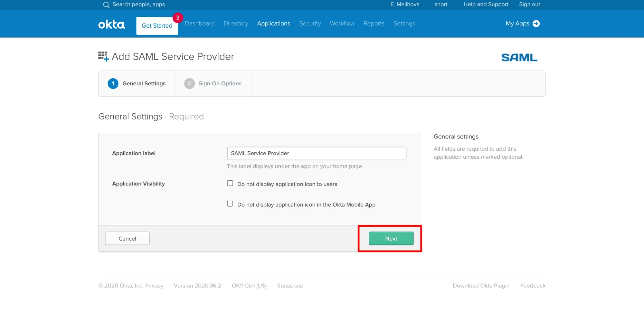Click the Add application grid icon
Image resolution: width=644 pixels, height=313 pixels.
103,56
